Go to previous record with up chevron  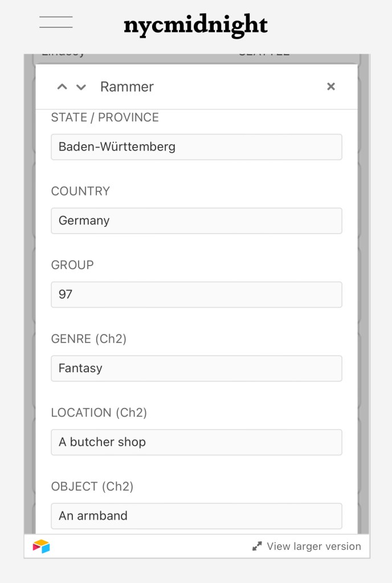[62, 87]
